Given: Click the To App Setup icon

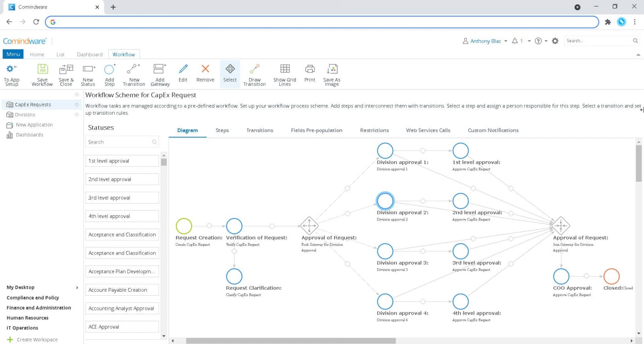Looking at the screenshot, I should coord(11,69).
